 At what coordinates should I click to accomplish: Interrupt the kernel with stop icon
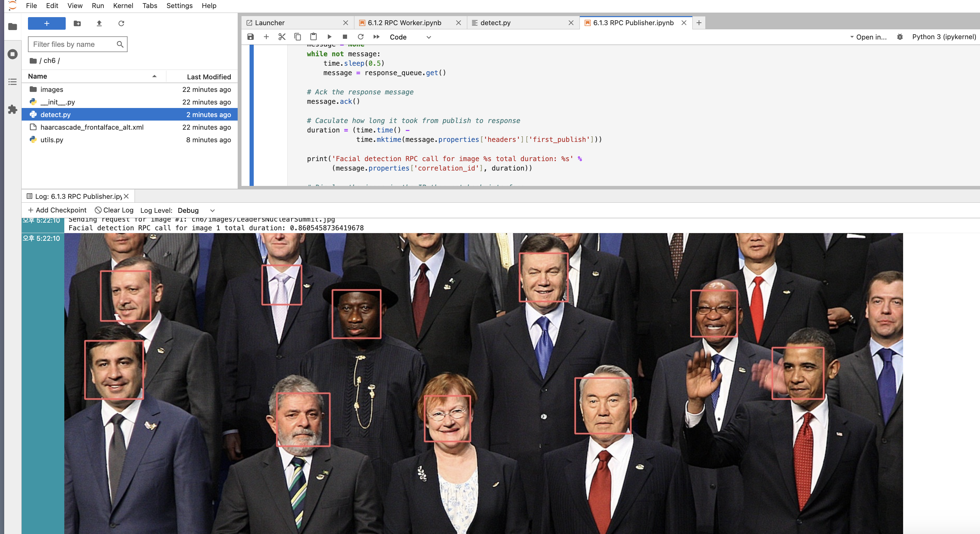(345, 37)
